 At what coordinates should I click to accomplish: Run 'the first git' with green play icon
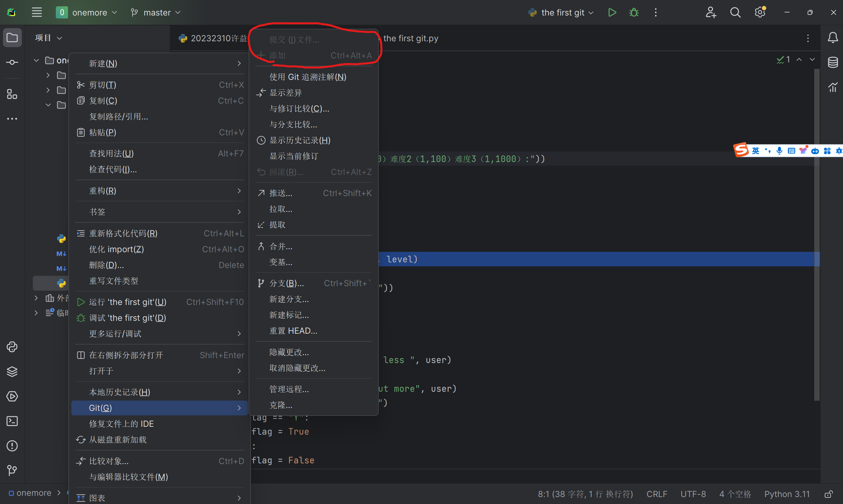click(x=612, y=13)
